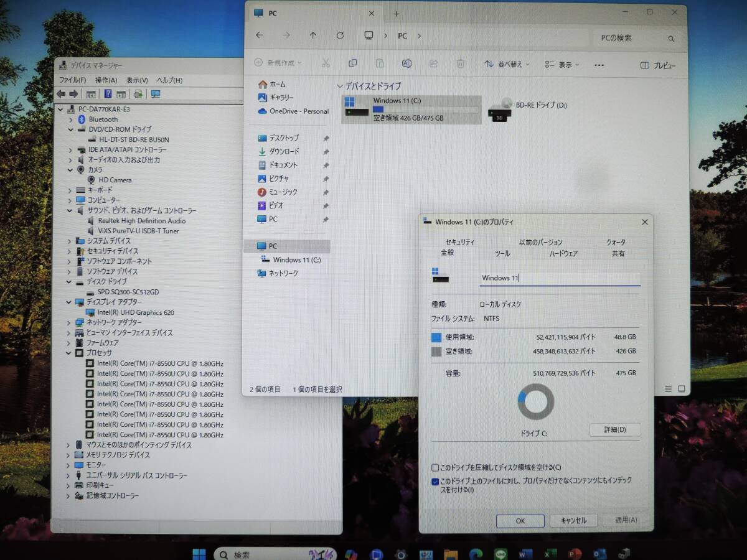This screenshot has height=560, width=747.
Task: Toggle the プレビュー pane button
Action: tap(658, 65)
